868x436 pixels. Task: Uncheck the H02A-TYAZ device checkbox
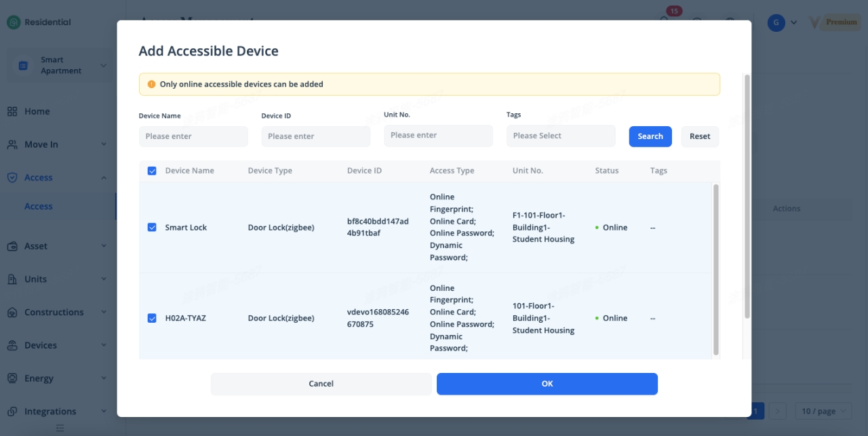[152, 318]
